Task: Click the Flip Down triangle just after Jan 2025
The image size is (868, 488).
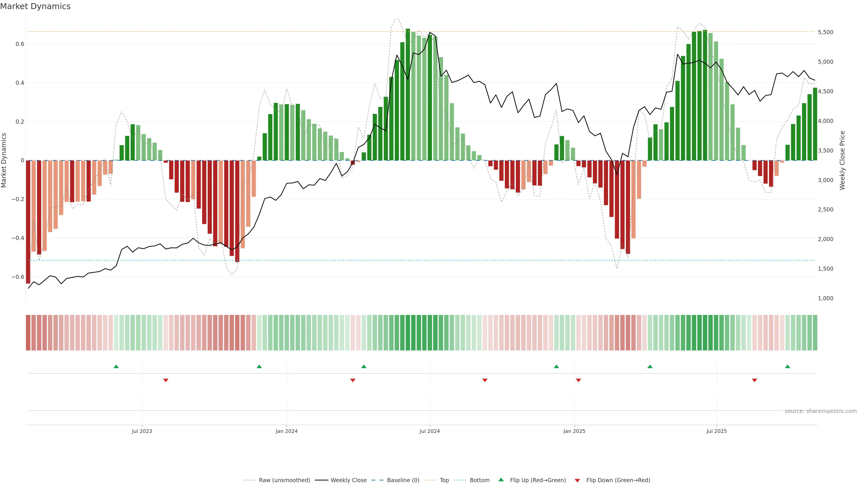Action: click(x=579, y=380)
